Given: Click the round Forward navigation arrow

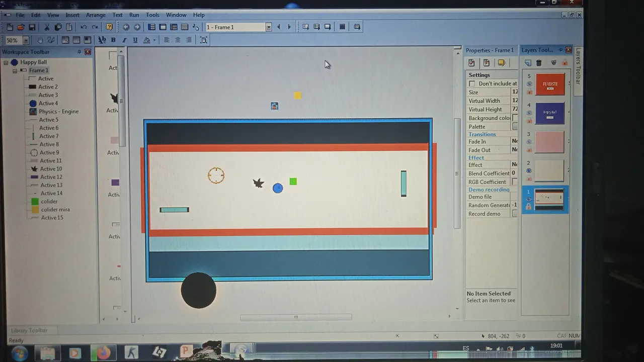Looking at the screenshot, I should (137, 27).
